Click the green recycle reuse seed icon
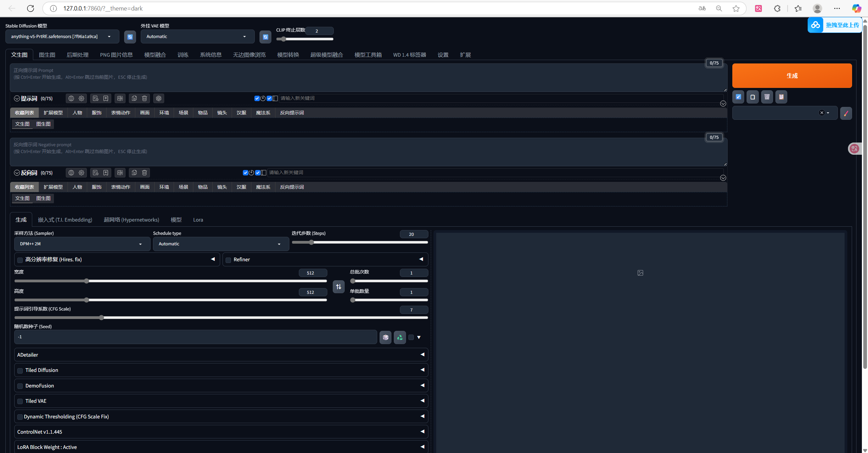868x453 pixels. tap(400, 337)
